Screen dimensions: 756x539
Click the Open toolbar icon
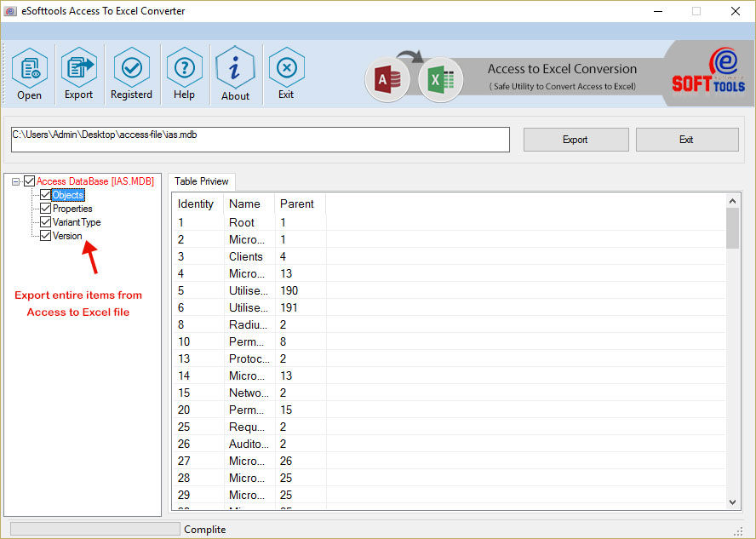(30, 74)
